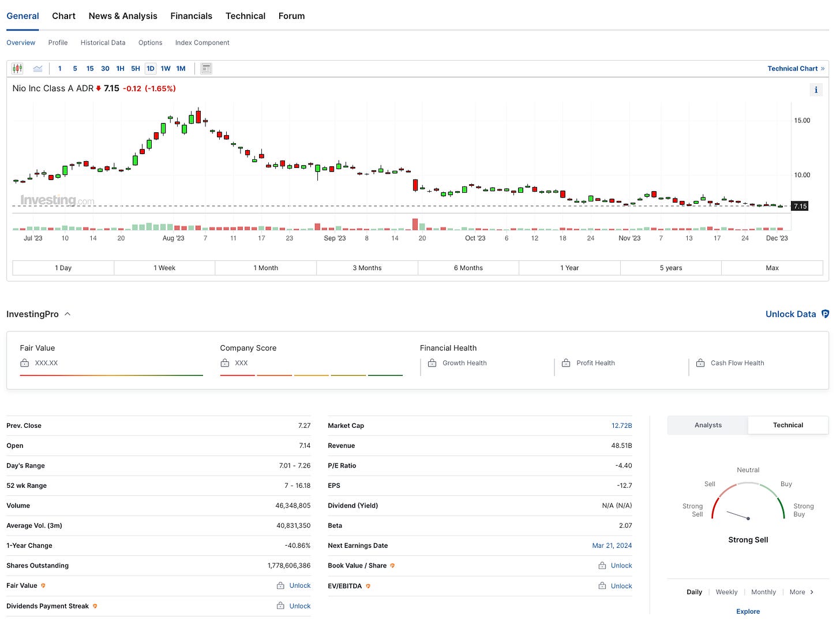Switch the gauge to the Weekly timeframe
Viewport: 840px width, 631px height.
[726, 592]
